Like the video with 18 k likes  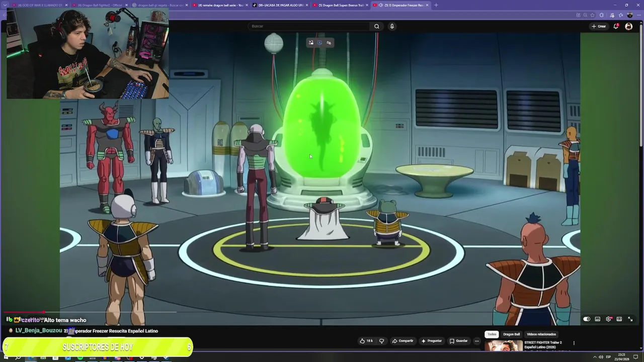click(366, 341)
